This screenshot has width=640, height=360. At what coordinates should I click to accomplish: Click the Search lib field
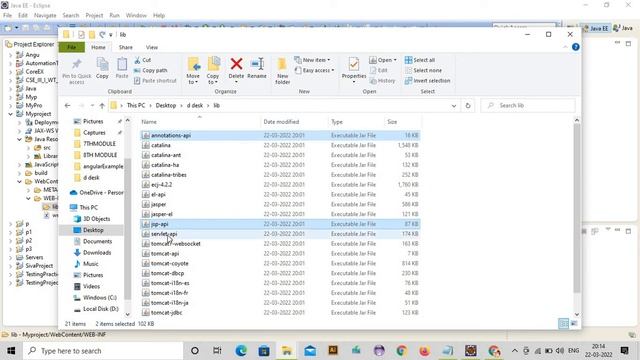pyautogui.click(x=528, y=105)
